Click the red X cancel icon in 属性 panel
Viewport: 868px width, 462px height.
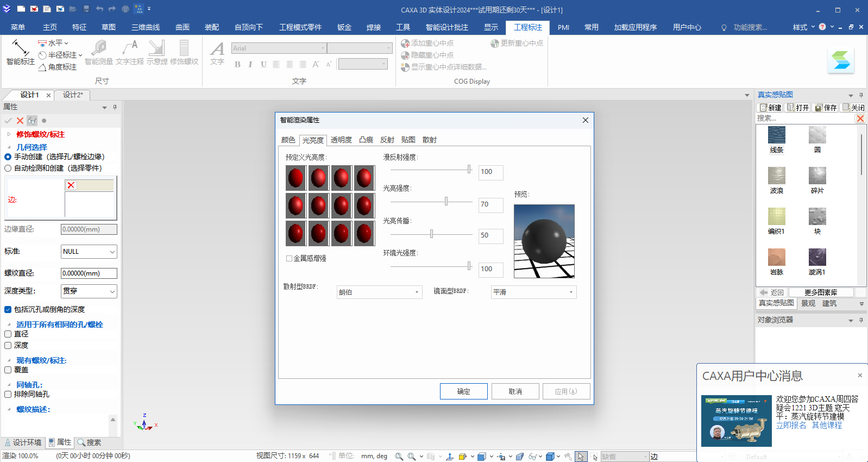coord(20,121)
